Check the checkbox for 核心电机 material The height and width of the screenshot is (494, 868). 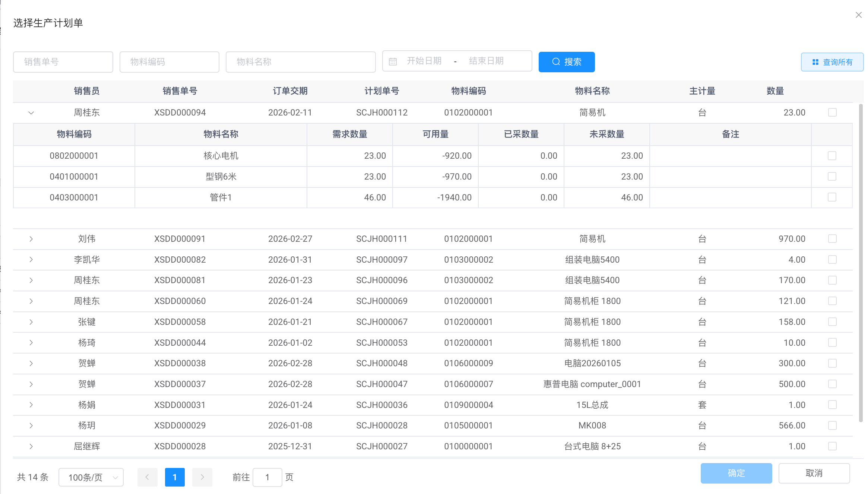832,156
